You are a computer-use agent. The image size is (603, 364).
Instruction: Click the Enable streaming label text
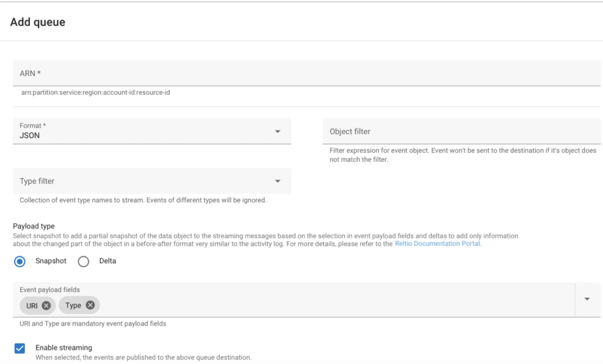64,348
